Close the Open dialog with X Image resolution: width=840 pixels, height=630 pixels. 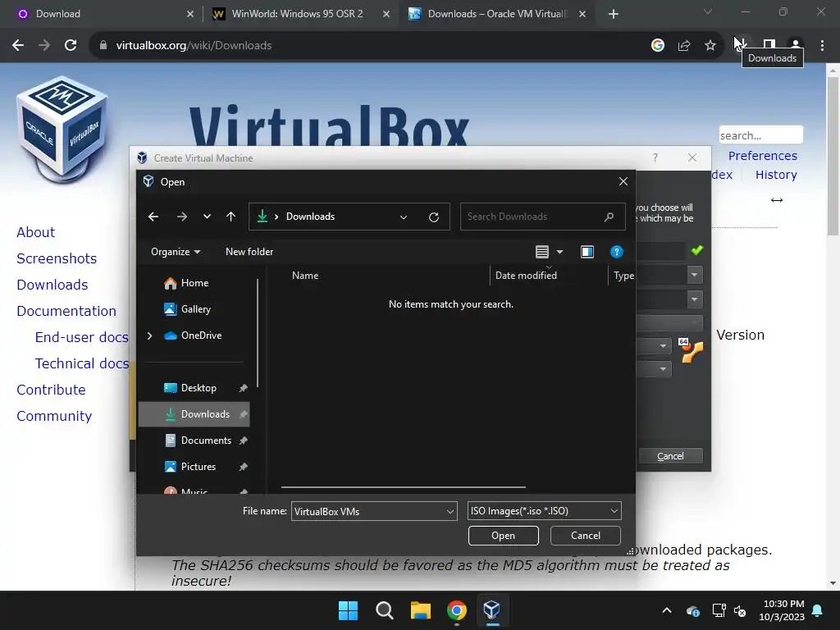[623, 181]
